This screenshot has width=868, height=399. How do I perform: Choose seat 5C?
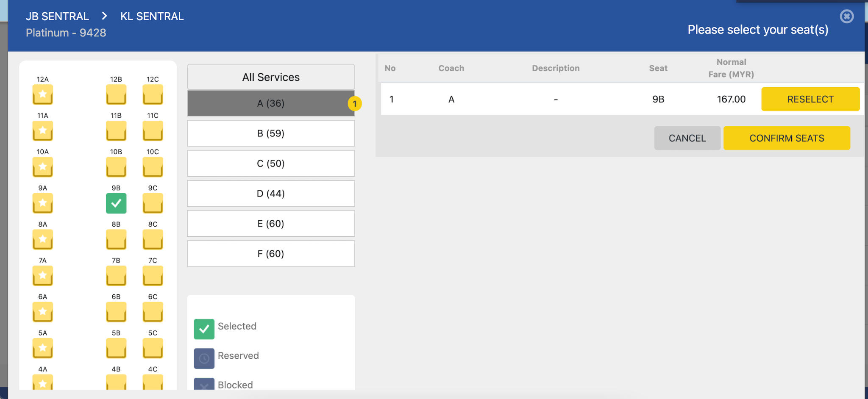point(153,348)
